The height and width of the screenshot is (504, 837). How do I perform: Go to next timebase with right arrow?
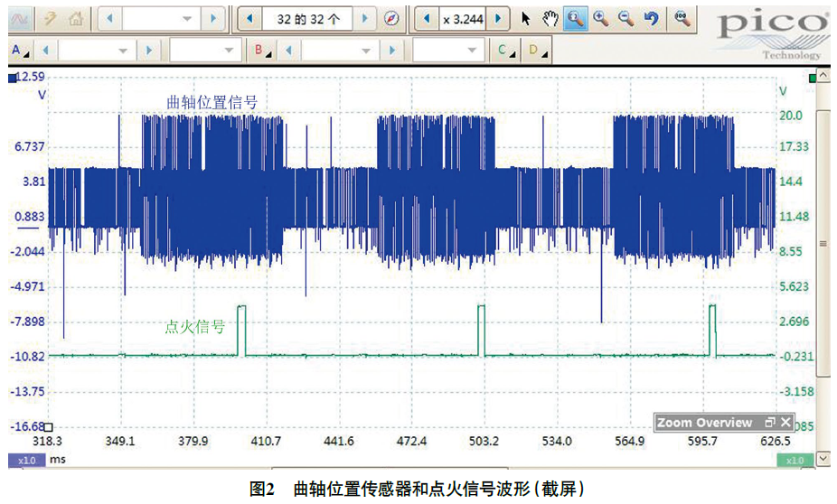point(213,19)
